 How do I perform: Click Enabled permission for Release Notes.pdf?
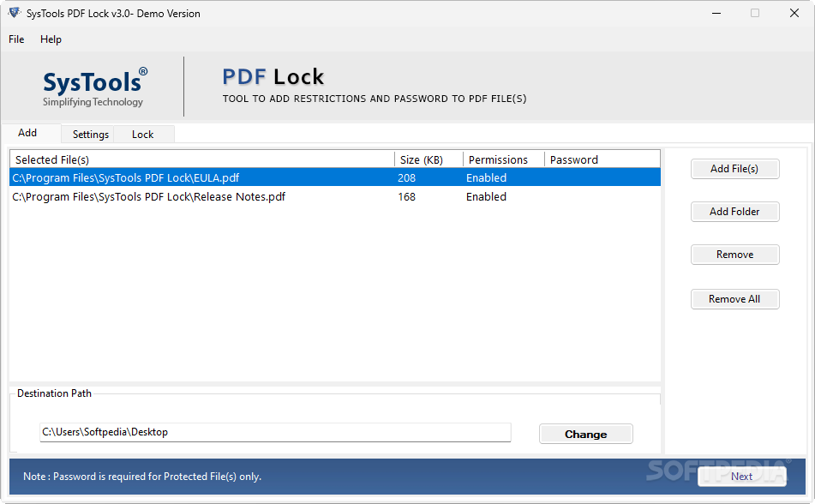(486, 196)
